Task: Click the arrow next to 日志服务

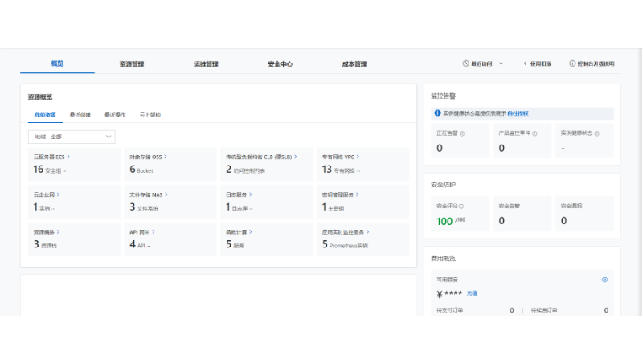Action: (x=251, y=194)
